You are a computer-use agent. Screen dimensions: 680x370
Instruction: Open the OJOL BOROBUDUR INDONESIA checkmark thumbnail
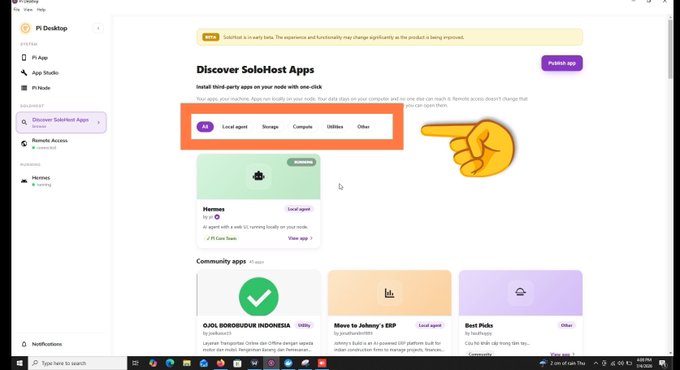pyautogui.click(x=258, y=297)
